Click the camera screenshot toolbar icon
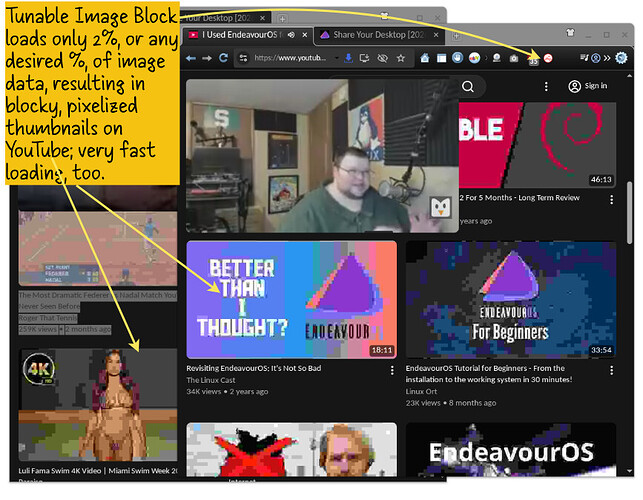 click(514, 59)
